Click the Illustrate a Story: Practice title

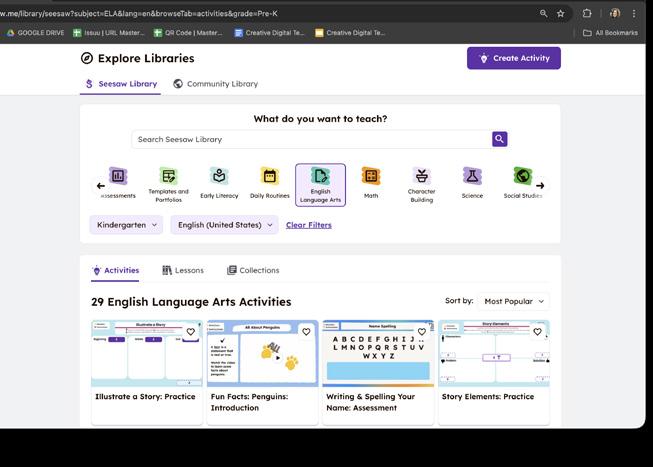coord(145,397)
